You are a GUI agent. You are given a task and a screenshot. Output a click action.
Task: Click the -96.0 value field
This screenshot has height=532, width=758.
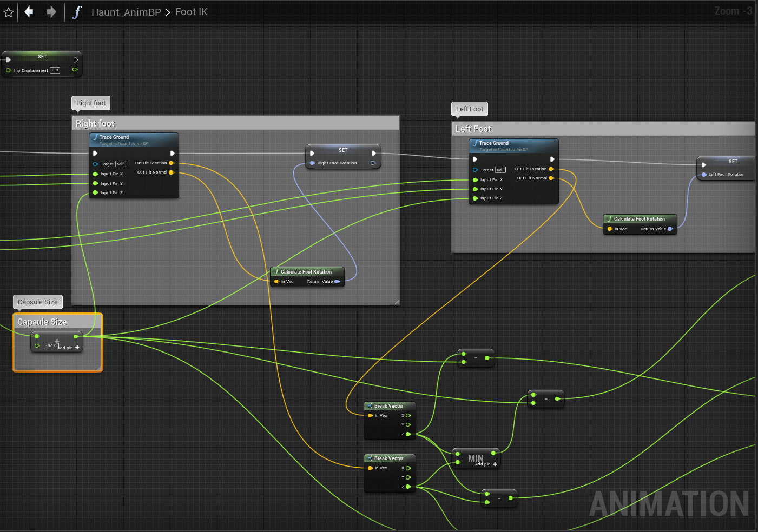(51, 345)
